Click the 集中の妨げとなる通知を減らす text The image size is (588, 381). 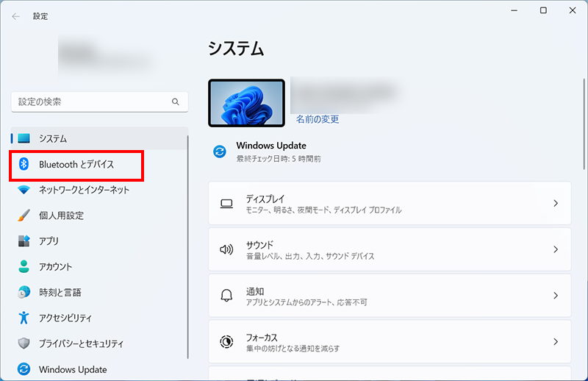coord(293,349)
